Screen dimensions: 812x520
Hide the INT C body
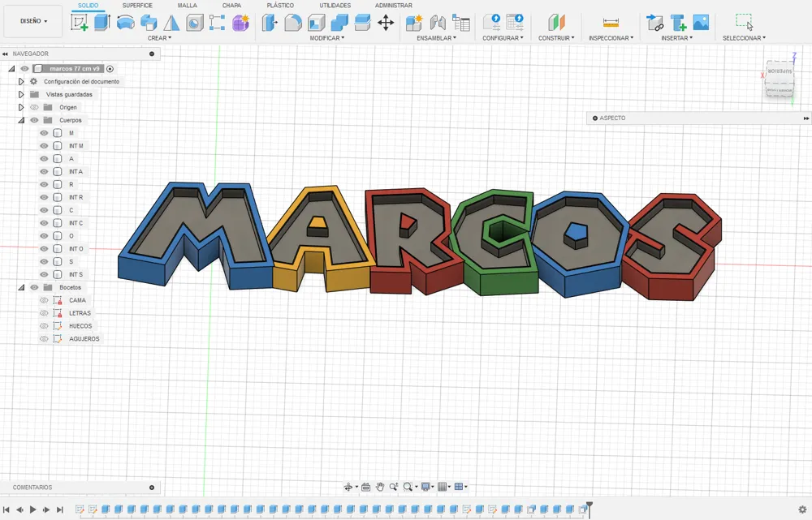click(44, 223)
